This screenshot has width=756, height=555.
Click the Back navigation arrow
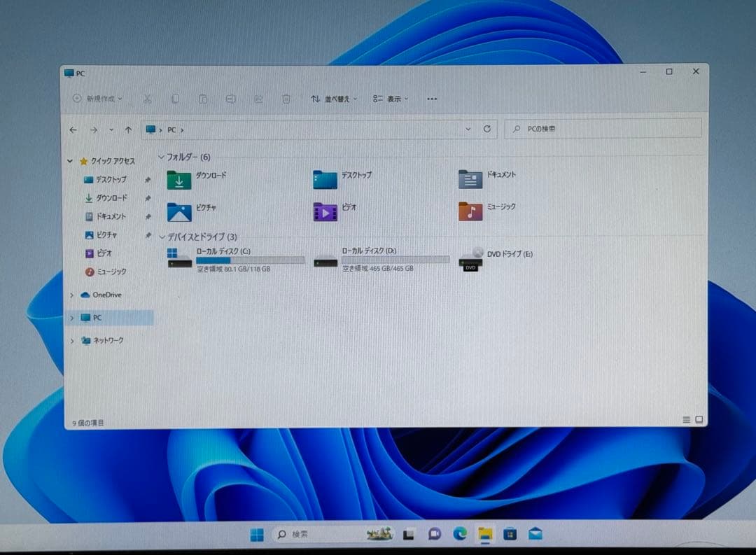(73, 129)
